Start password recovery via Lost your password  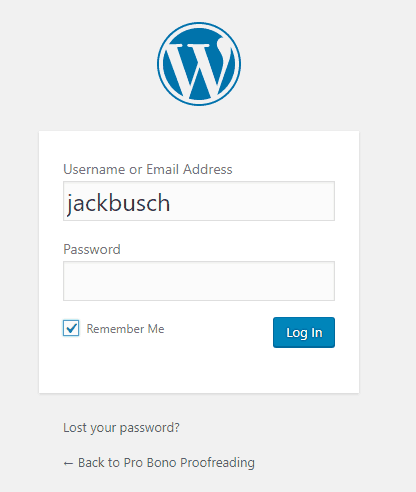121,428
